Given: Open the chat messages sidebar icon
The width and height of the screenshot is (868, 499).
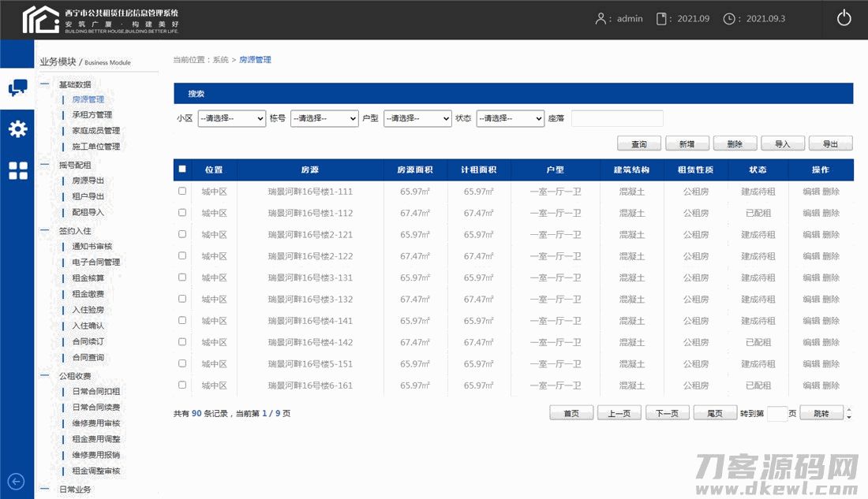Looking at the screenshot, I should [17, 88].
